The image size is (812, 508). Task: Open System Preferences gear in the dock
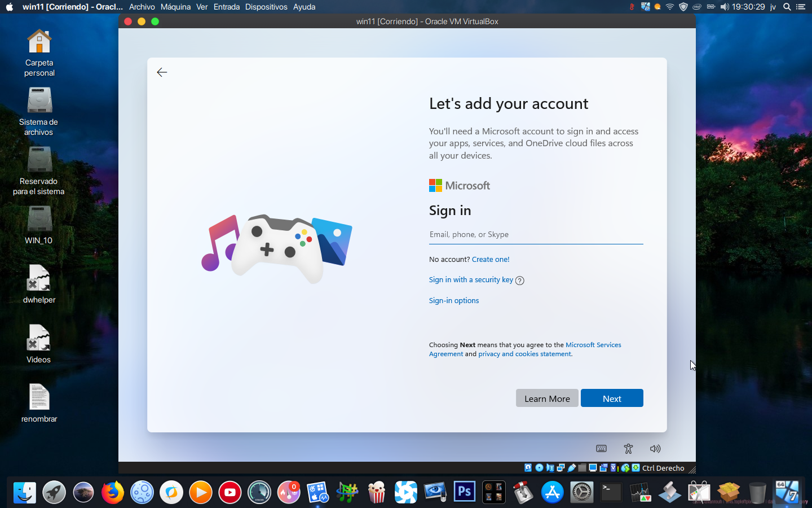click(582, 493)
